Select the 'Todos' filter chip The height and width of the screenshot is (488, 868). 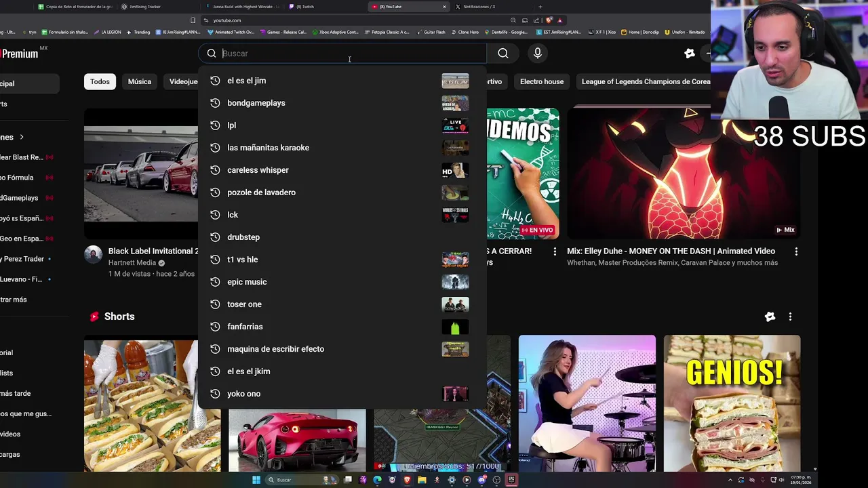100,81
